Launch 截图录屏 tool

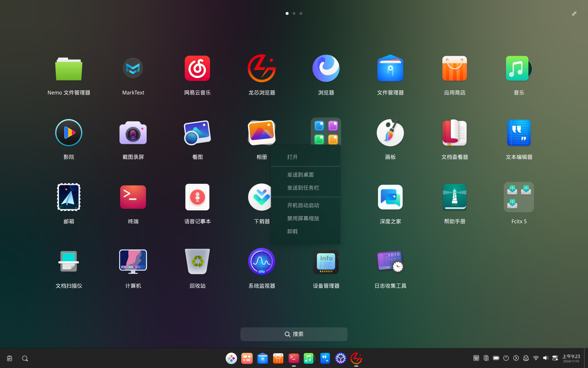133,133
